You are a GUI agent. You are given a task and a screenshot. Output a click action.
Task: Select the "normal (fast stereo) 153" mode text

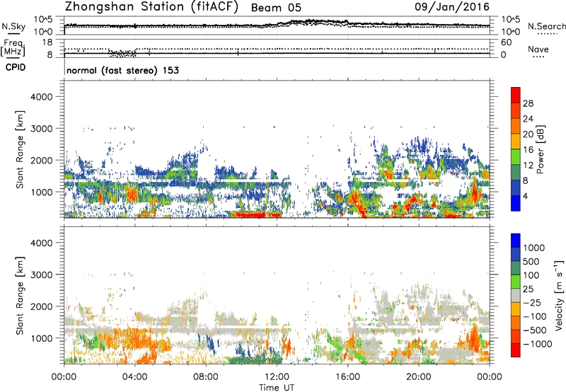tap(122, 70)
